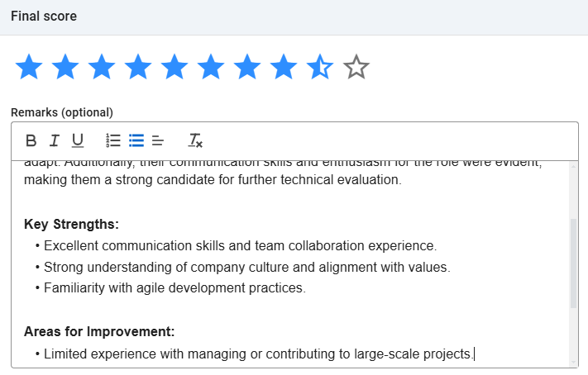Choose the fourth star rating

tap(137, 67)
